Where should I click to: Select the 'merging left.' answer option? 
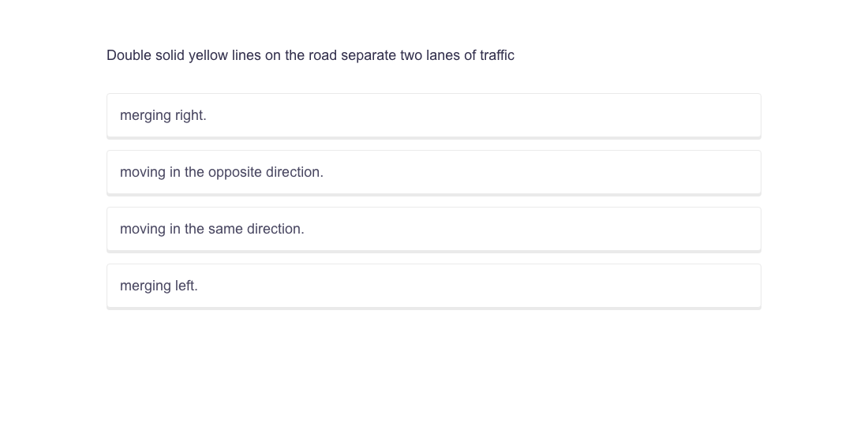pyautogui.click(x=433, y=286)
